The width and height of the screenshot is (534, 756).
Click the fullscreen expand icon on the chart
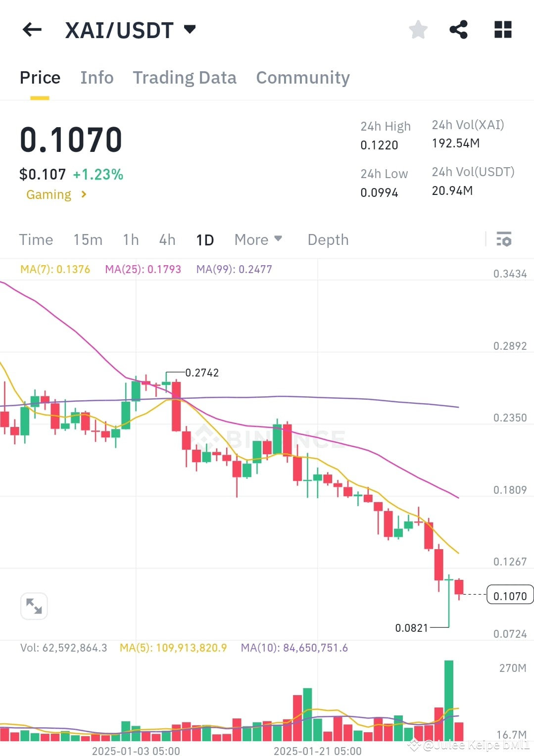34,606
